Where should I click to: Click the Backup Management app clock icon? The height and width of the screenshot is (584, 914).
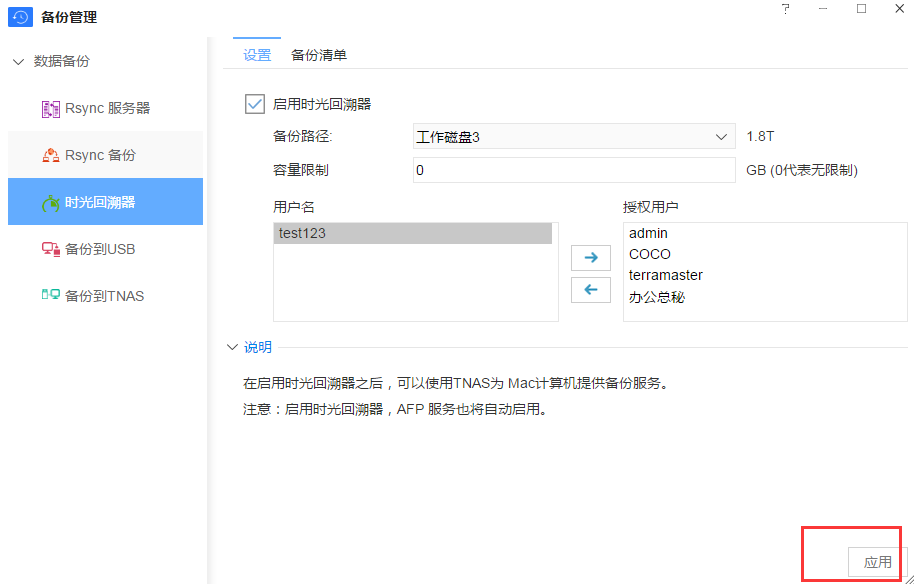coord(20,17)
